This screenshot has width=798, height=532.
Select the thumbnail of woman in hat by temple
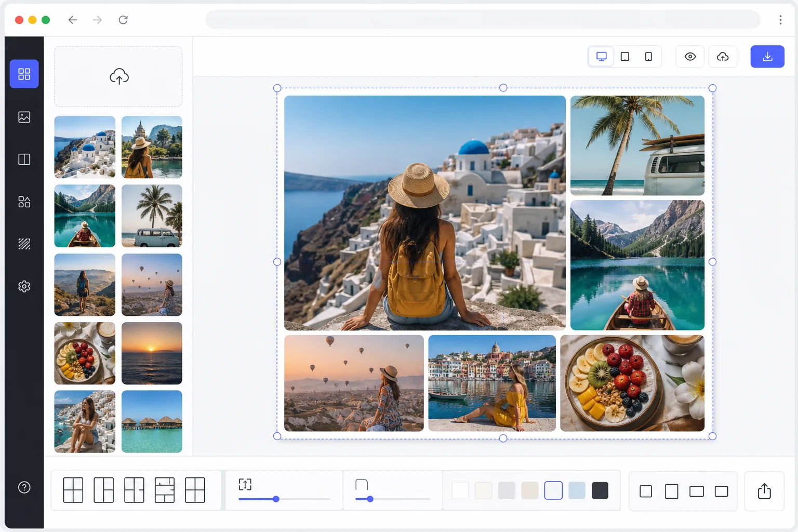click(x=152, y=147)
